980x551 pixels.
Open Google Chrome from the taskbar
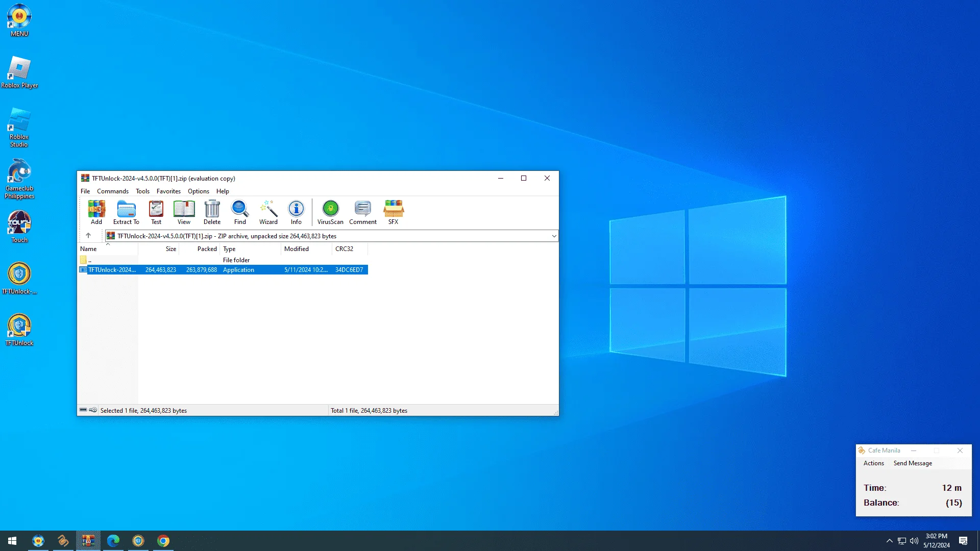[x=163, y=541]
